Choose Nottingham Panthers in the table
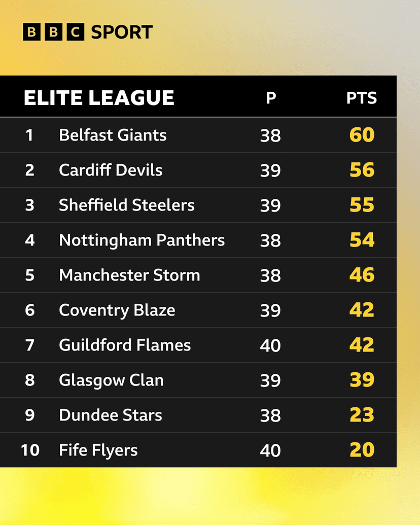This screenshot has width=420, height=525. pyautogui.click(x=142, y=240)
